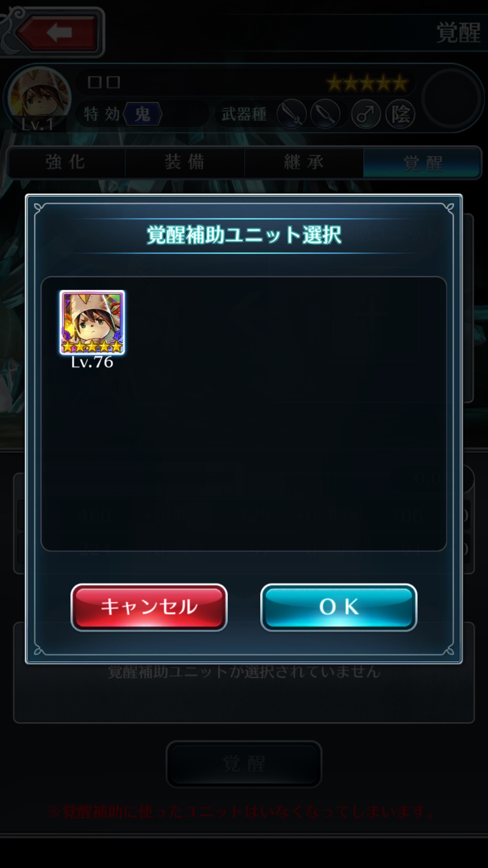Click the キャンセル button
Image resolution: width=488 pixels, height=868 pixels.
149,607
